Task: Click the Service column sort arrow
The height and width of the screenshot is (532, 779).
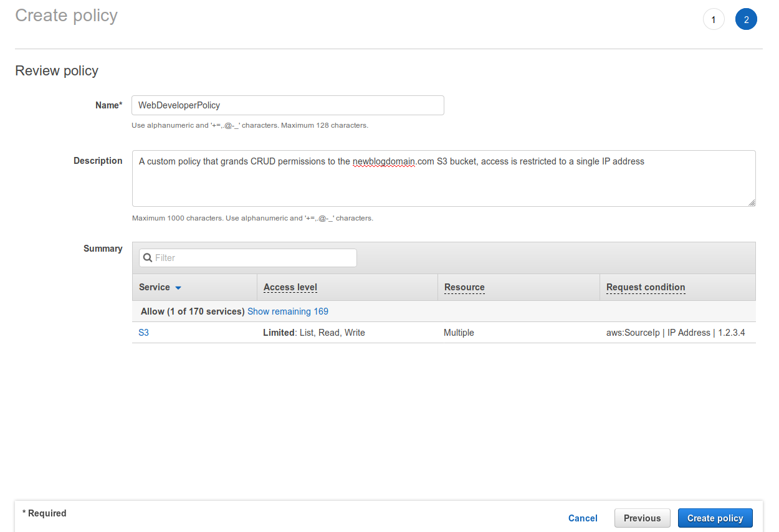Action: (178, 288)
